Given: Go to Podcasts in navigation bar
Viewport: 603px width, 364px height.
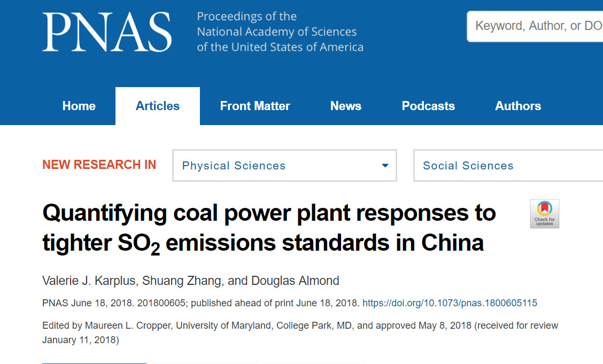Looking at the screenshot, I should 428,106.
